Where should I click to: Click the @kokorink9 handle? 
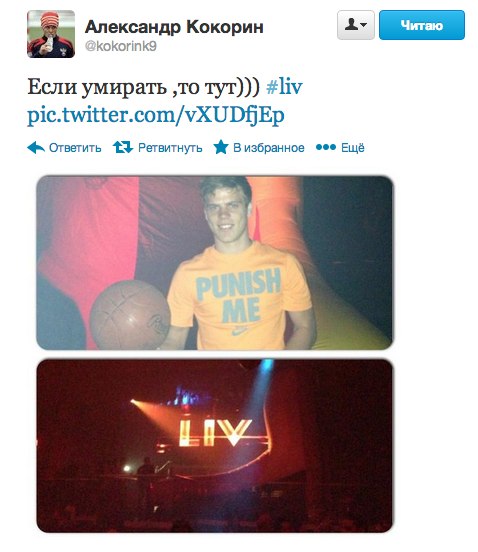(x=121, y=46)
